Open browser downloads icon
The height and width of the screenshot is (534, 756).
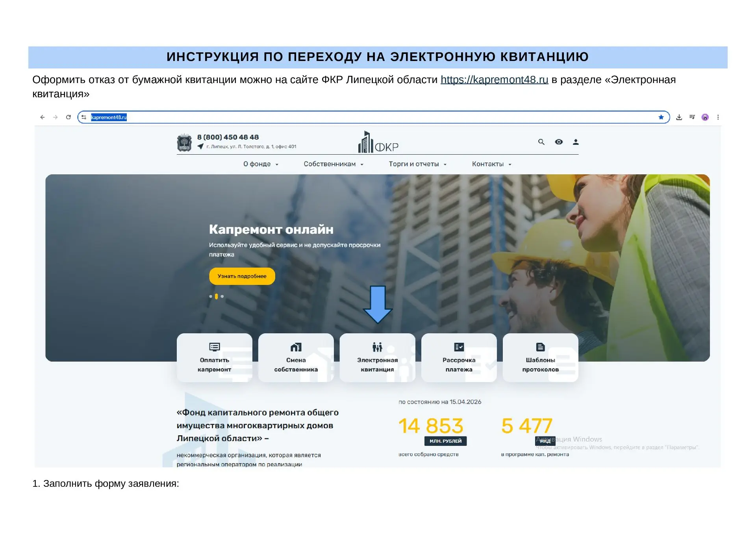[679, 117]
